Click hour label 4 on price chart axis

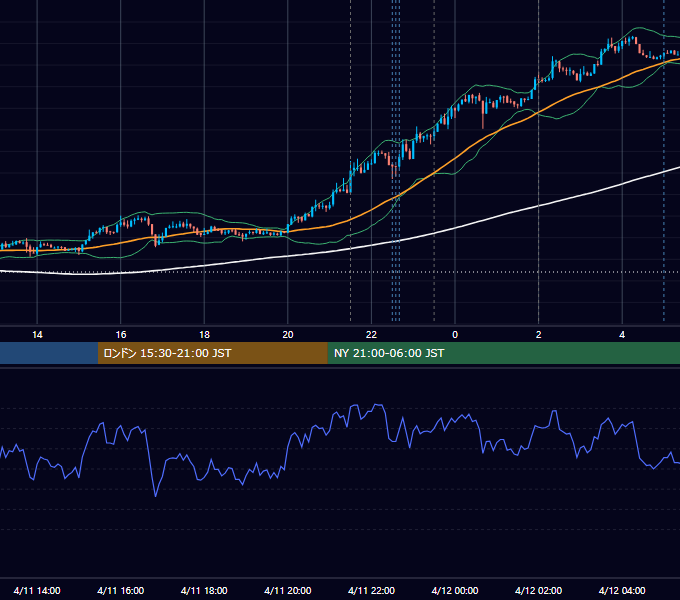click(622, 335)
